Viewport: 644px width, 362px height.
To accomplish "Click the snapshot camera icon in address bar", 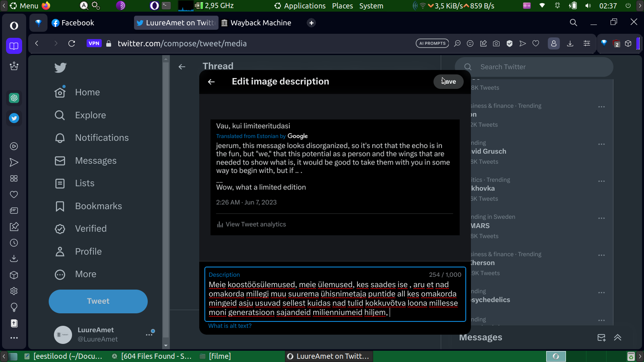I will [496, 43].
